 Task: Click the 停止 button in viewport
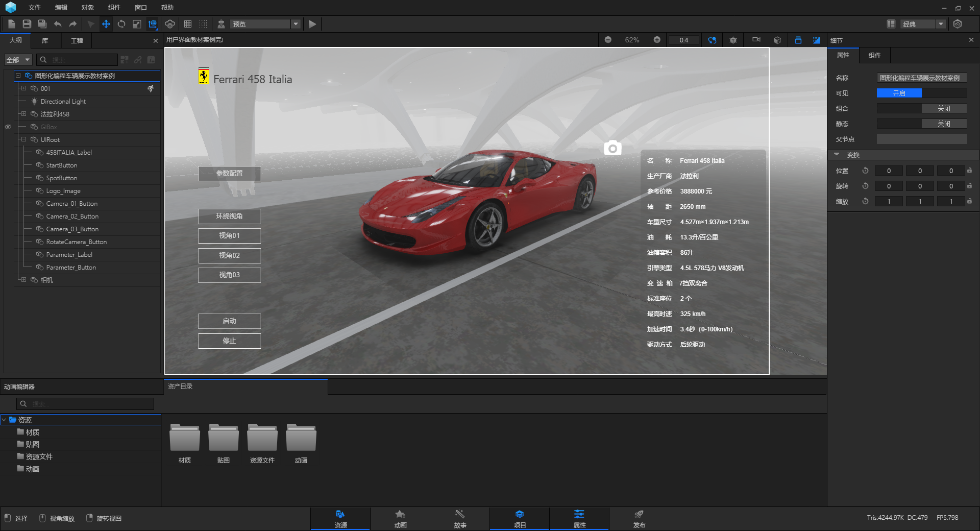[229, 341]
